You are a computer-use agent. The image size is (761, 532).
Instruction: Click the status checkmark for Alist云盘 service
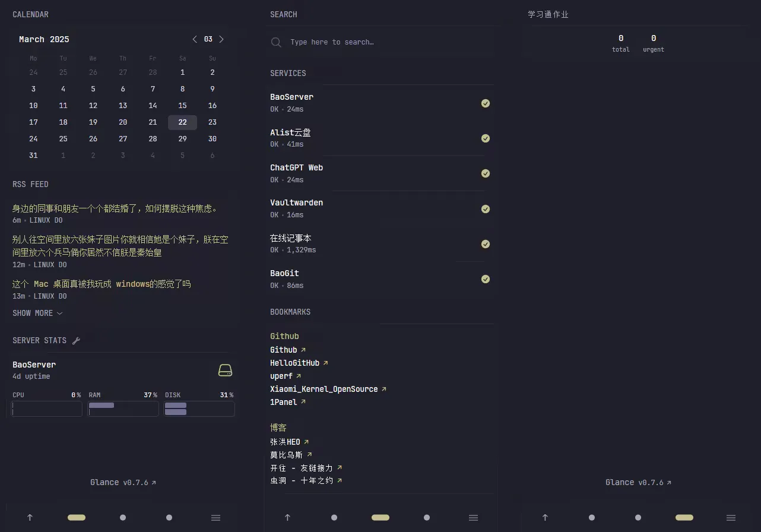click(486, 138)
